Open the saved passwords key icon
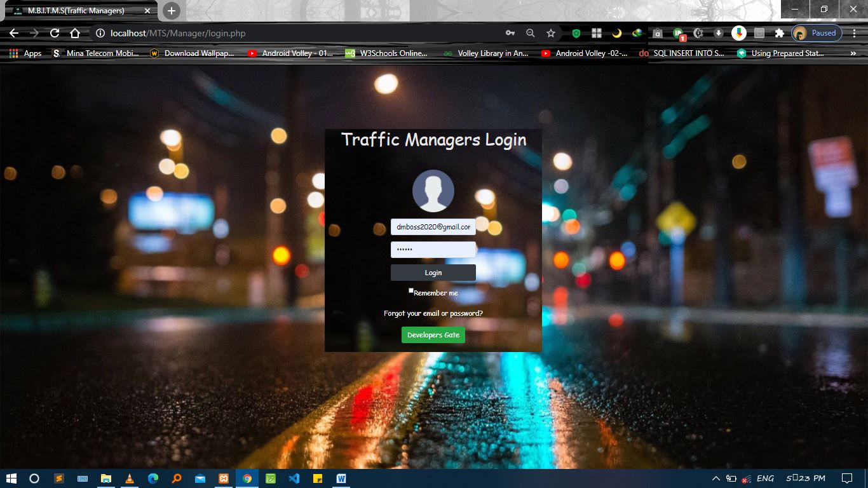Viewport: 868px width, 488px height. 510,33
